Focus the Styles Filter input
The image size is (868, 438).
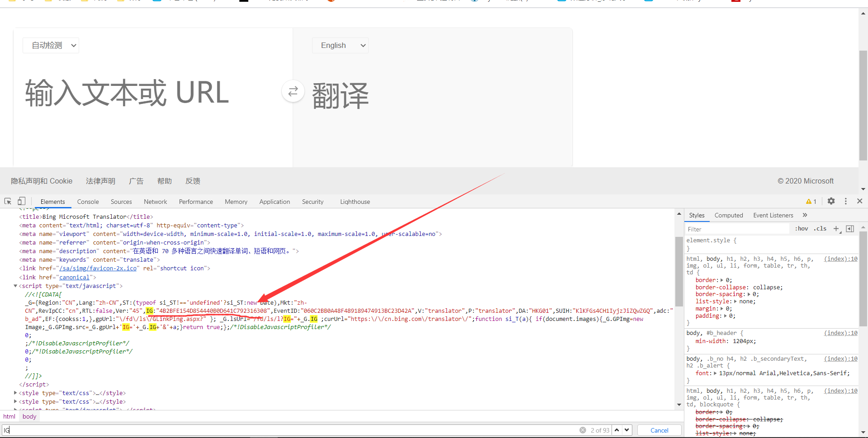737,229
